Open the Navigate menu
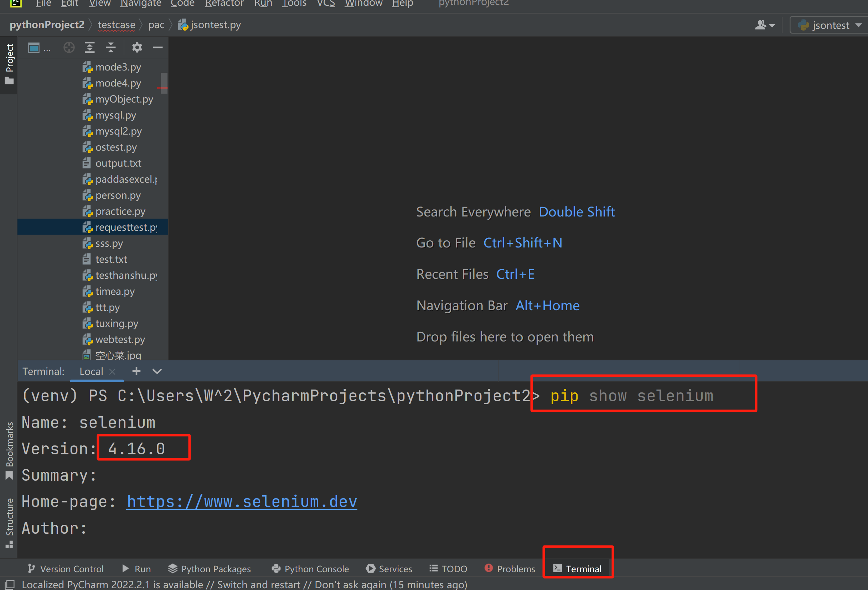This screenshot has height=590, width=868. click(140, 3)
